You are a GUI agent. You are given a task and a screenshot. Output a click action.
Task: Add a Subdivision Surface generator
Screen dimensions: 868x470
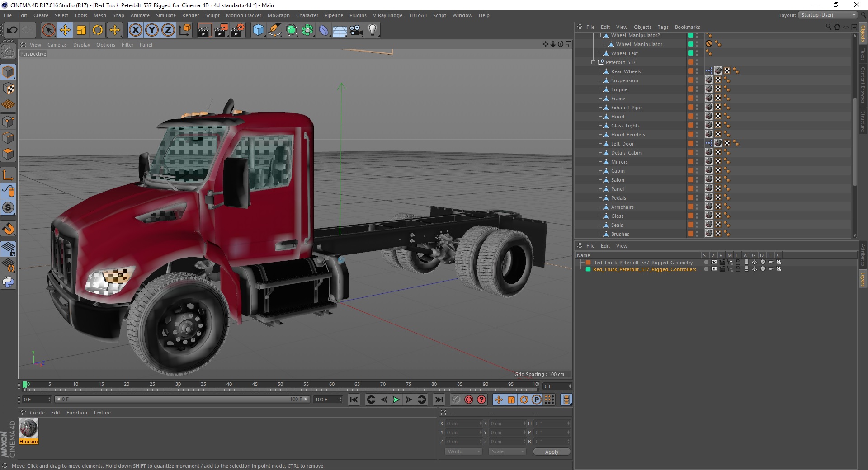pos(291,30)
